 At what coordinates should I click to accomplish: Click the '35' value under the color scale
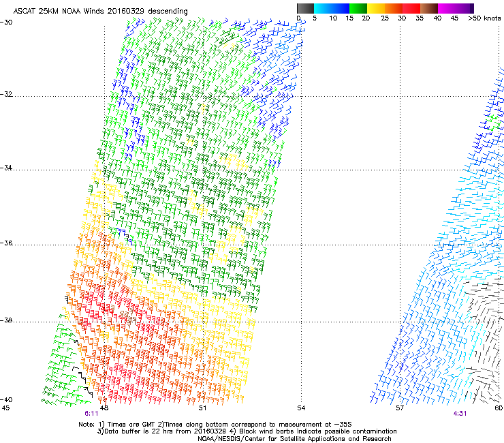(x=420, y=18)
